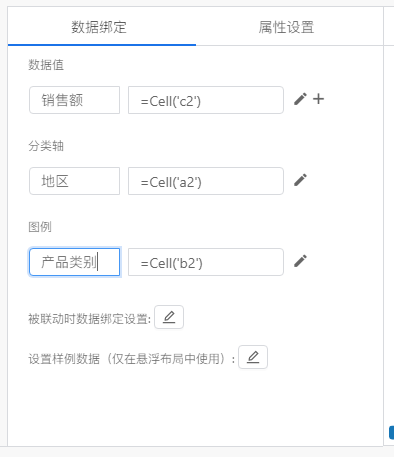394x457 pixels.
Task: Click the 产品类别 legend name field
Action: click(74, 262)
